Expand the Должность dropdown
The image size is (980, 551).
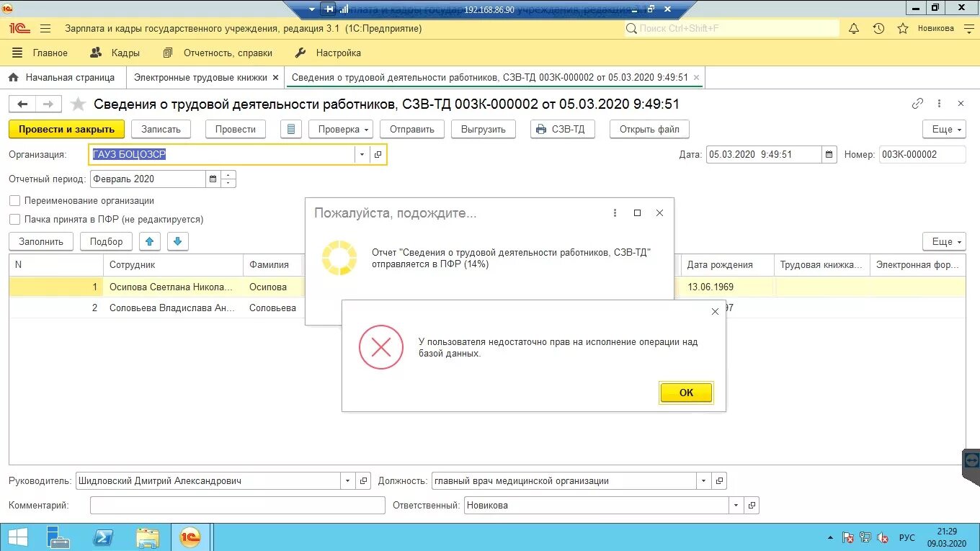point(703,481)
